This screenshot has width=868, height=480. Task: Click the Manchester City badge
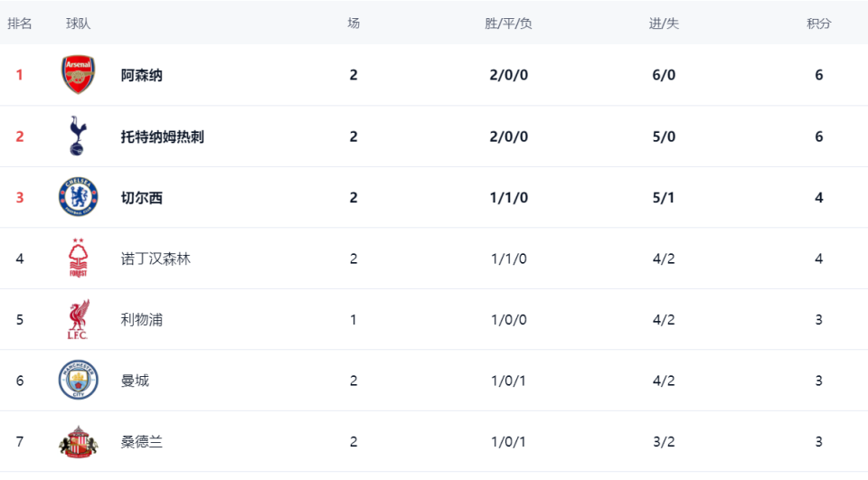[78, 381]
